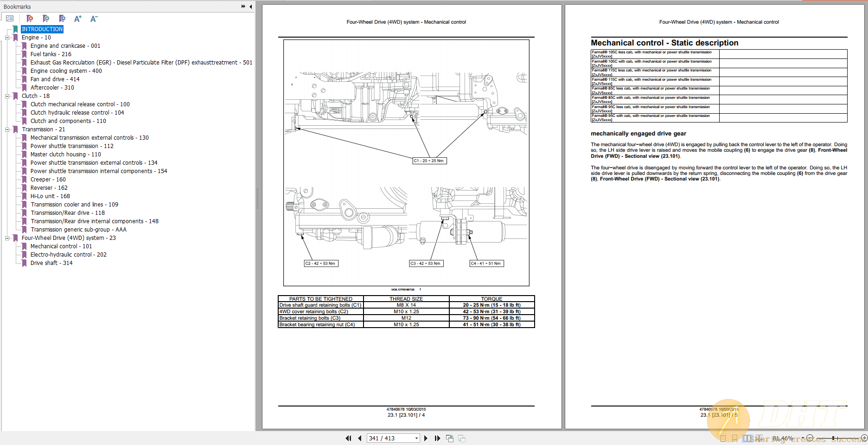Adjust the zoom level slider
868x445 pixels.
coord(833,438)
